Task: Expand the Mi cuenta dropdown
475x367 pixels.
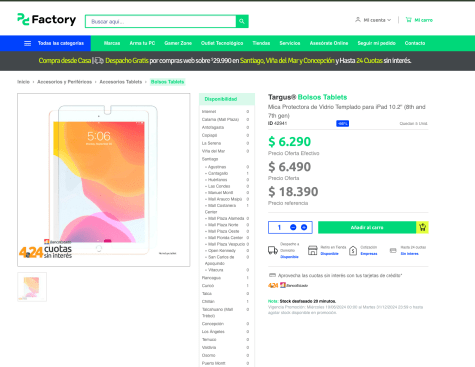Action: (x=377, y=20)
